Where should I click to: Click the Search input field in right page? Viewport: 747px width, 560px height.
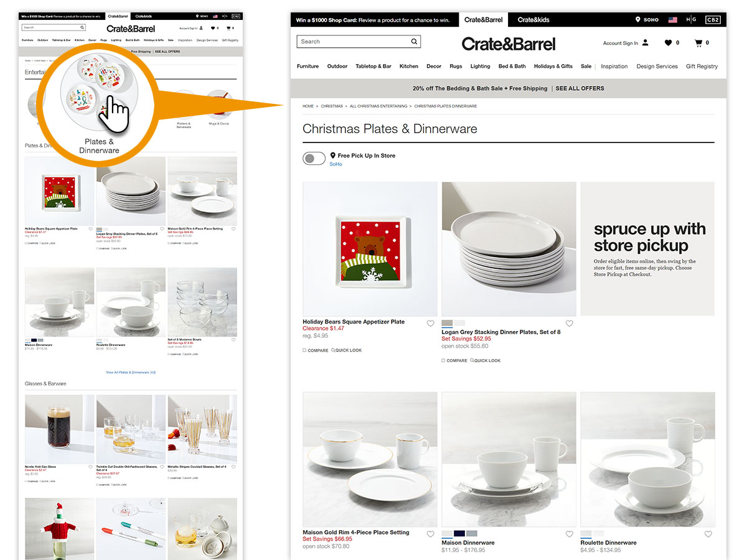353,42
